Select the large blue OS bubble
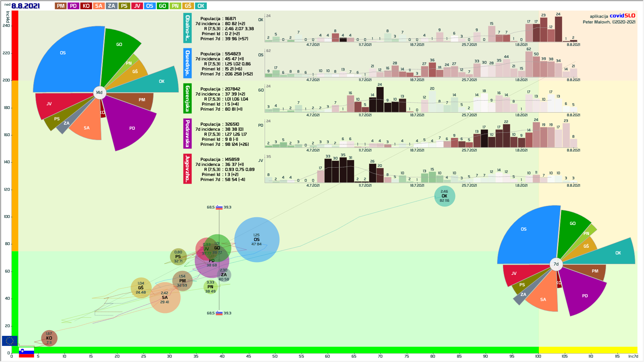 pos(257,240)
